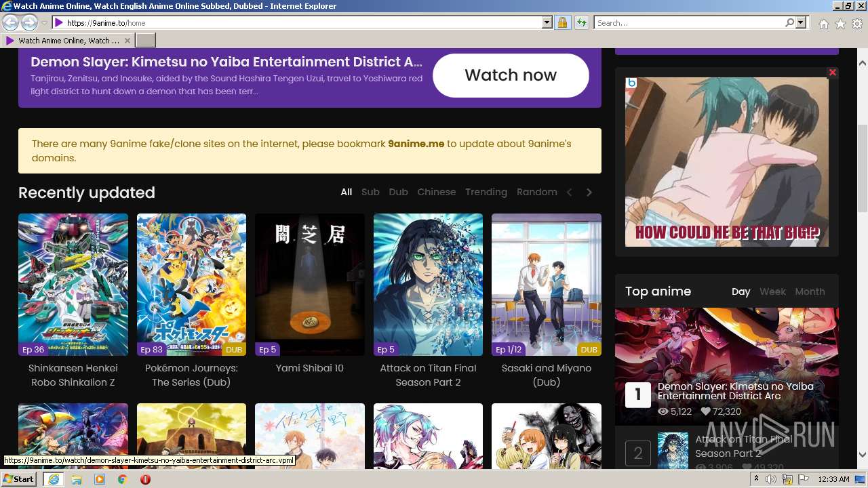Click the 9anime.to URL address field
Viewport: 868px width, 488px height.
click(x=303, y=22)
